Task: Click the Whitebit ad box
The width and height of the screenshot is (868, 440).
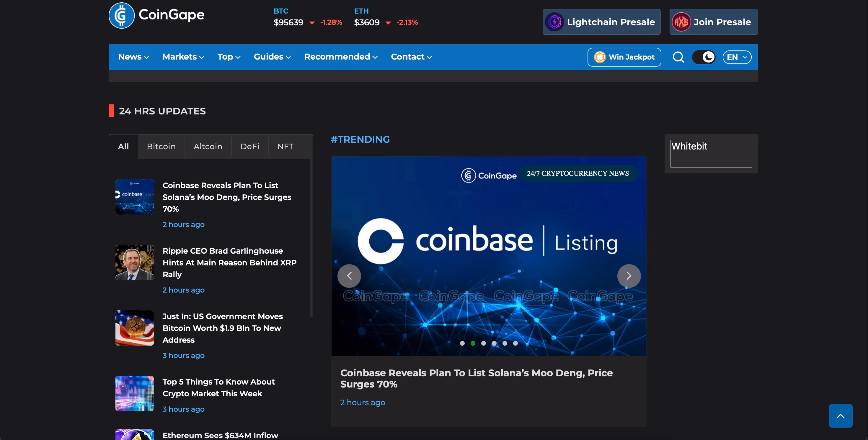Action: click(x=711, y=154)
